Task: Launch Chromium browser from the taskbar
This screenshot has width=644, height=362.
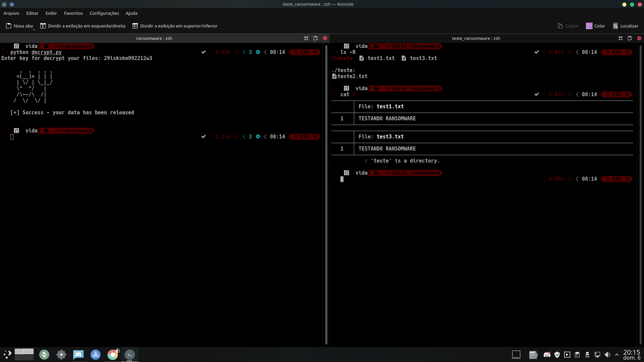Action: pos(112,354)
